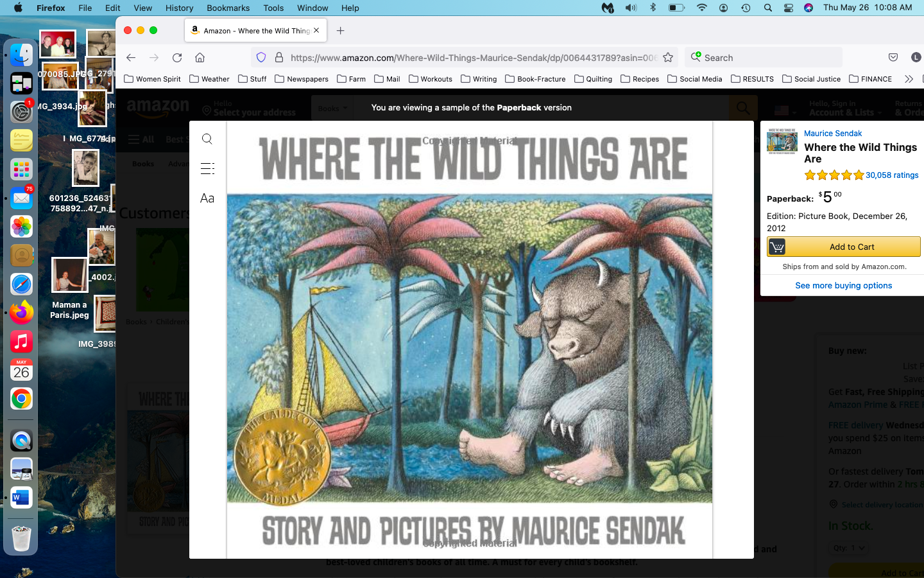The width and height of the screenshot is (924, 578).
Task: Open Microsoft Word from the Dock
Action: point(21,497)
